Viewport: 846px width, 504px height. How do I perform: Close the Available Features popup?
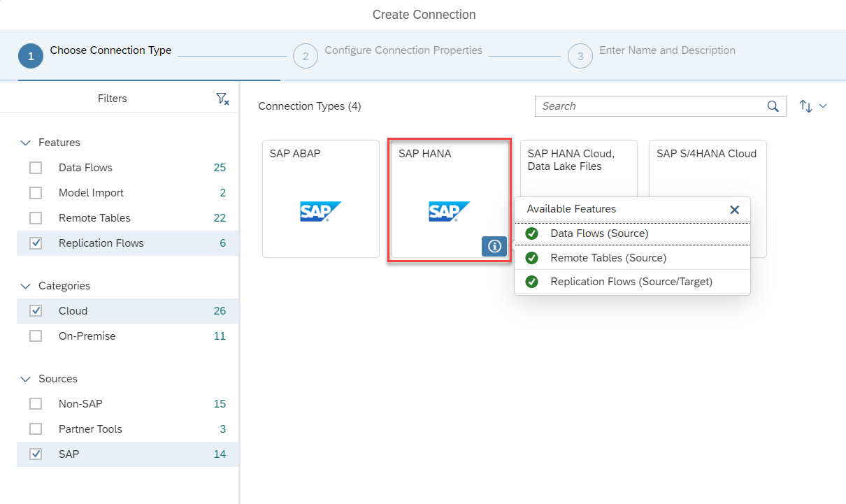[734, 209]
